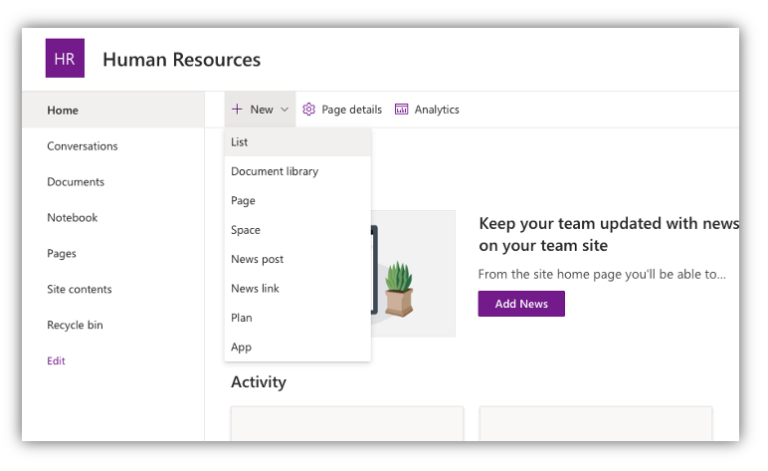Open Site contents from the sidebar
The height and width of the screenshot is (471, 768).
79,289
